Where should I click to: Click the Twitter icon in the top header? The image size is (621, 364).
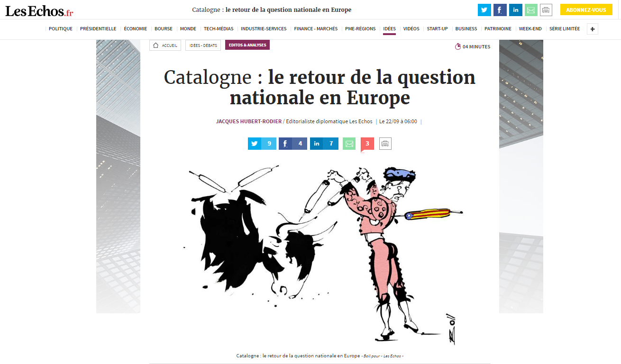point(484,10)
